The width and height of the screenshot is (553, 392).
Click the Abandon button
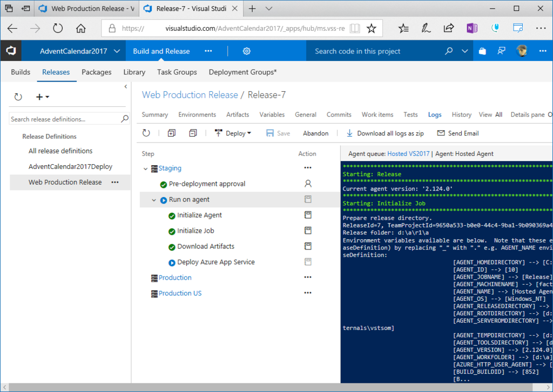tap(315, 133)
